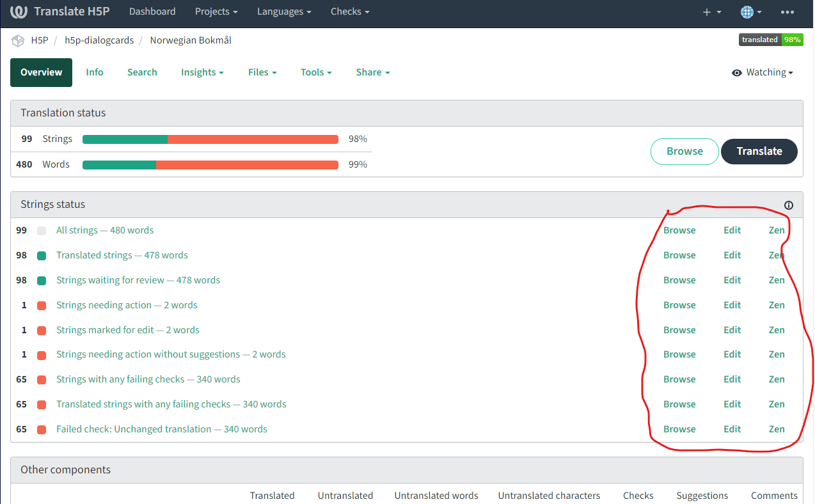Click the dark Translate button
Screen dimensions: 815x504
coord(759,152)
